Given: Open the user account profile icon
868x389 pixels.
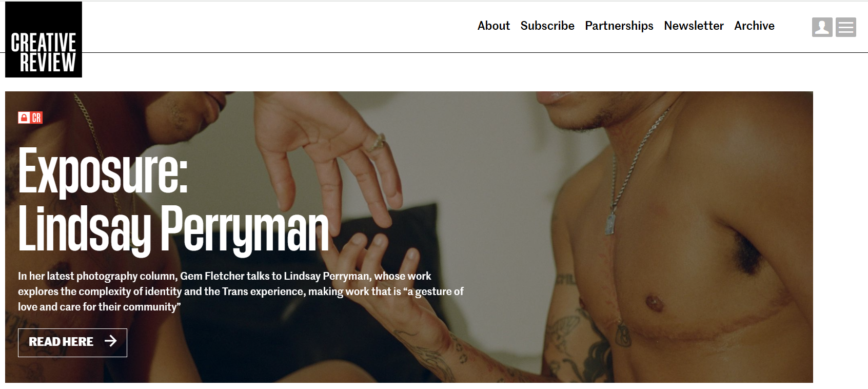Looking at the screenshot, I should pyautogui.click(x=822, y=27).
